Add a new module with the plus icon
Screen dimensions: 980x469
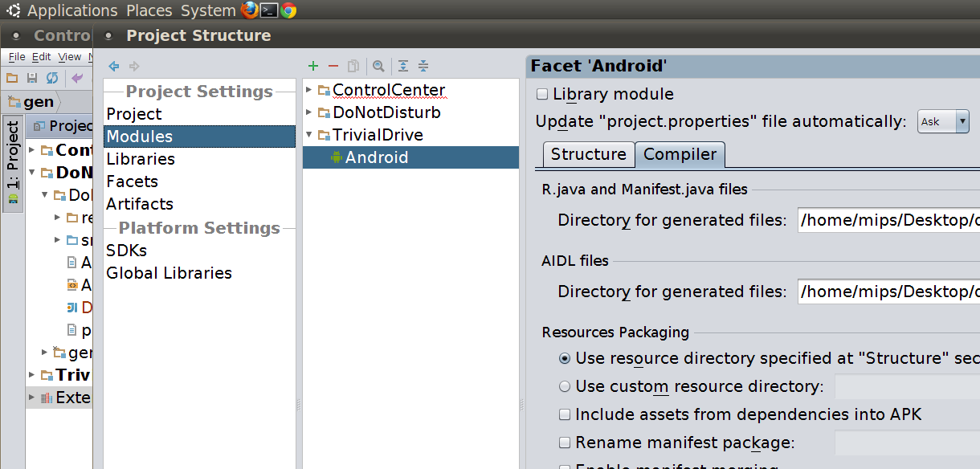(313, 66)
